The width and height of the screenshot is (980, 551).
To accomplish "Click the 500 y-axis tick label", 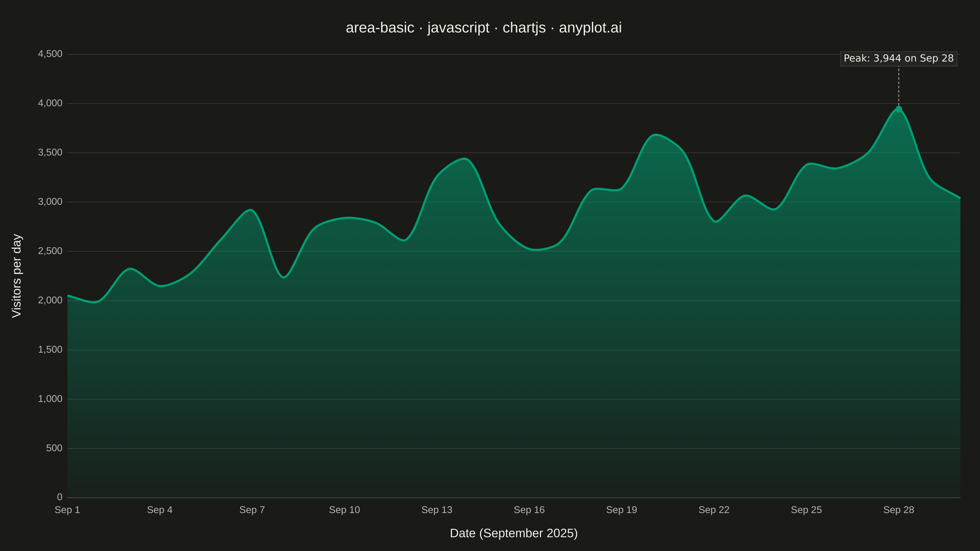I will (x=54, y=448).
